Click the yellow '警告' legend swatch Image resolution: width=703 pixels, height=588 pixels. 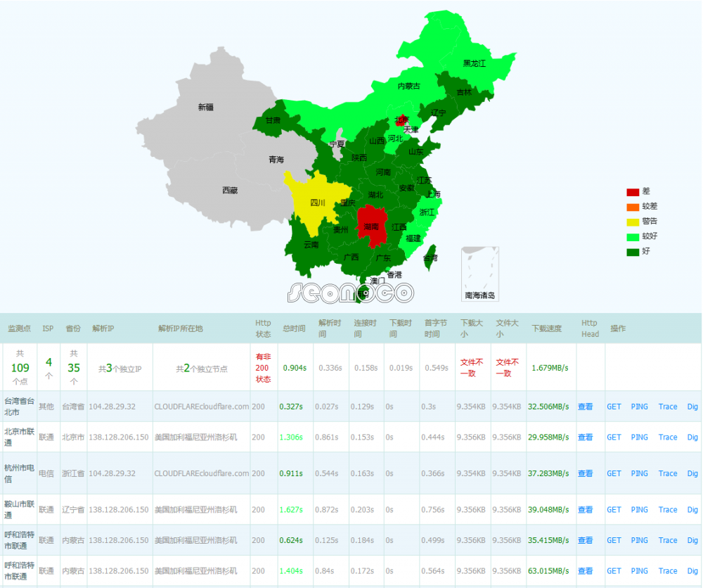click(x=633, y=222)
